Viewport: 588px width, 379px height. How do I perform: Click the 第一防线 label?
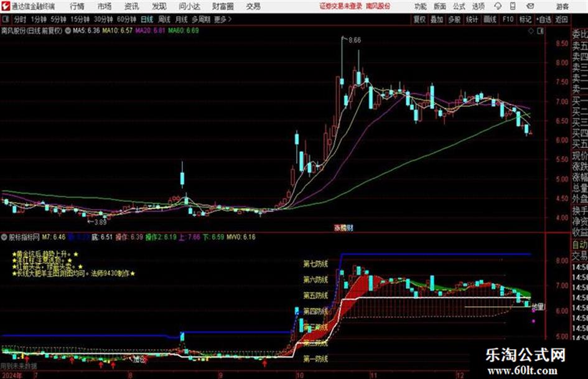click(315, 359)
